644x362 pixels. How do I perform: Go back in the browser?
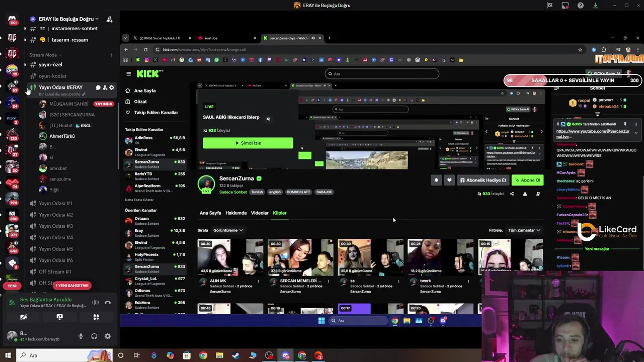click(x=126, y=50)
